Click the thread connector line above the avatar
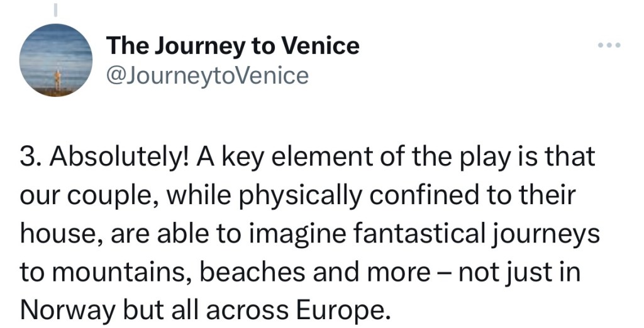 click(x=55, y=10)
